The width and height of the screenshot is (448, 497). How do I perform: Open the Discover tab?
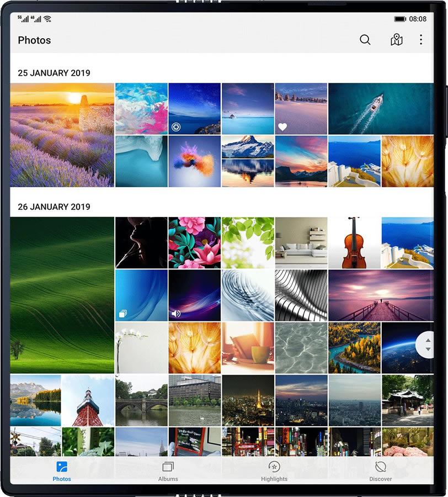[380, 471]
